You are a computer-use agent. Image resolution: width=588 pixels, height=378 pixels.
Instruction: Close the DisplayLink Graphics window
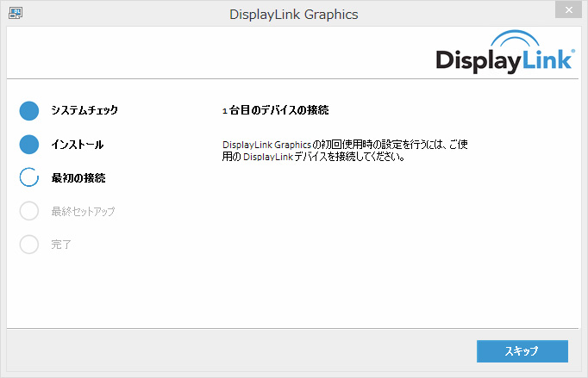pyautogui.click(x=568, y=9)
